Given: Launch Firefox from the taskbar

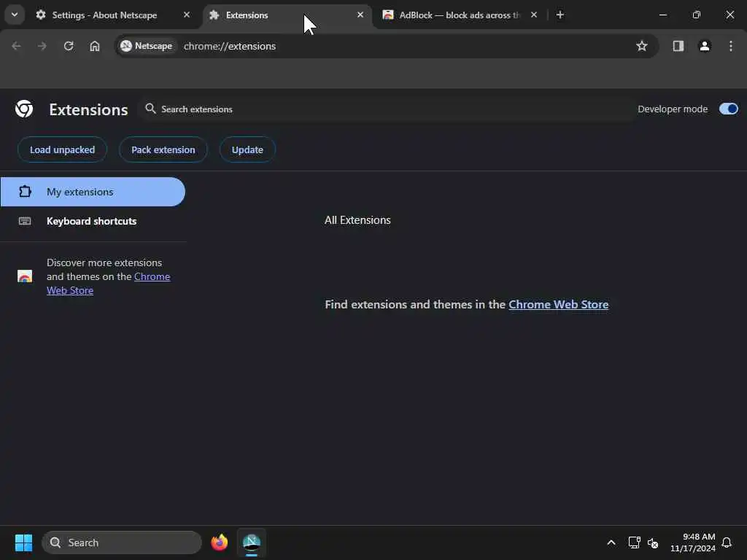Looking at the screenshot, I should coord(219,542).
